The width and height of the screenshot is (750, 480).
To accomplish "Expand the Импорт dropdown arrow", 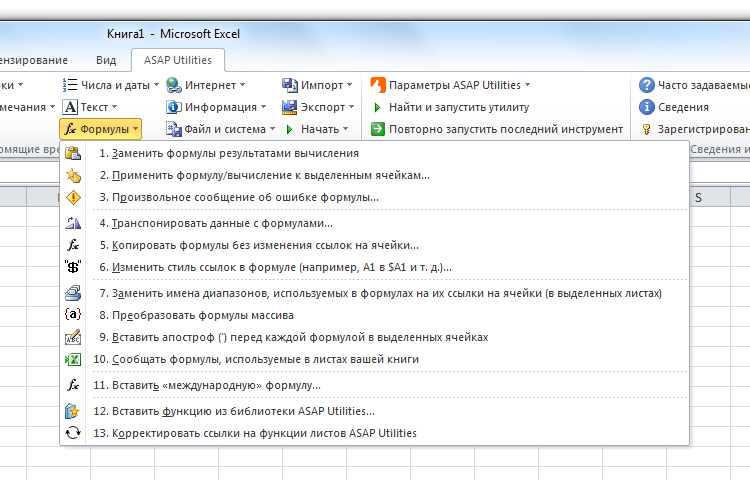I will [x=350, y=85].
